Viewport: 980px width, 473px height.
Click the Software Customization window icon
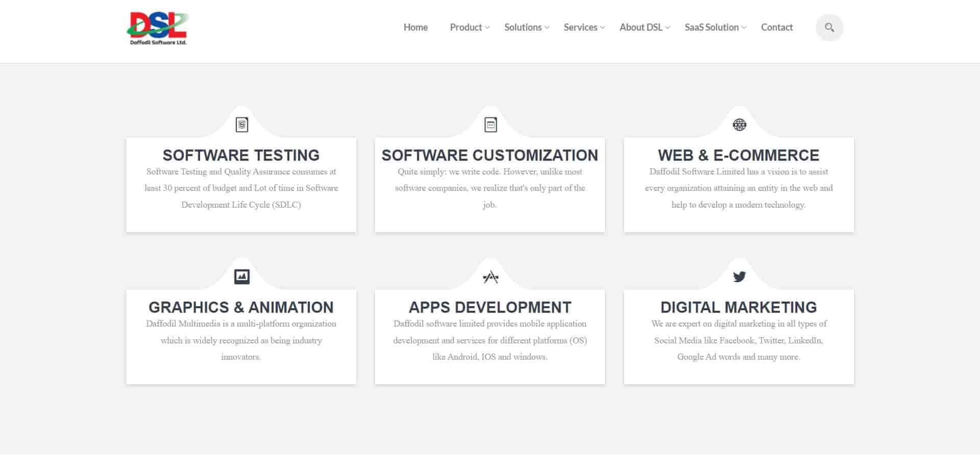tap(491, 125)
